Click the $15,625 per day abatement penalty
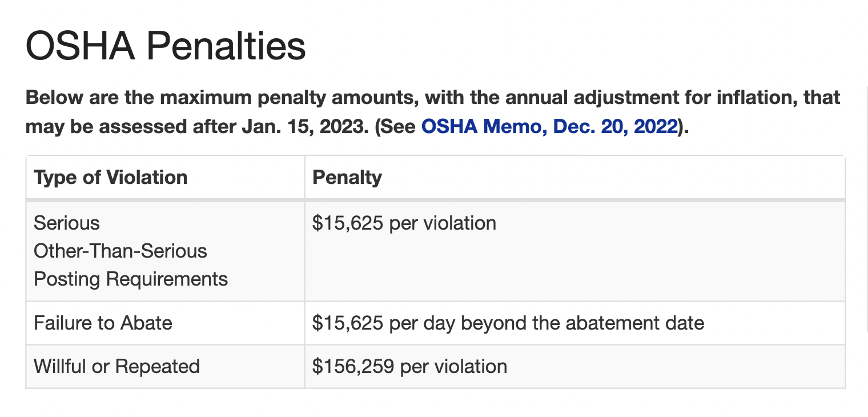This screenshot has height=417, width=868. pos(508,323)
